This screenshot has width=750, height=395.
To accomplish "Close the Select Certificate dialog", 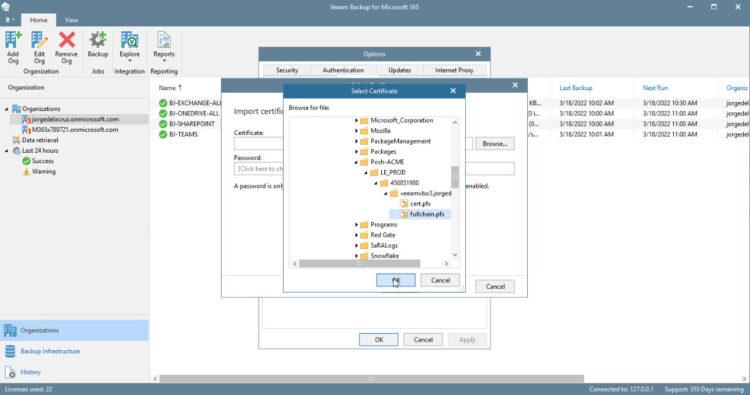I will click(453, 91).
